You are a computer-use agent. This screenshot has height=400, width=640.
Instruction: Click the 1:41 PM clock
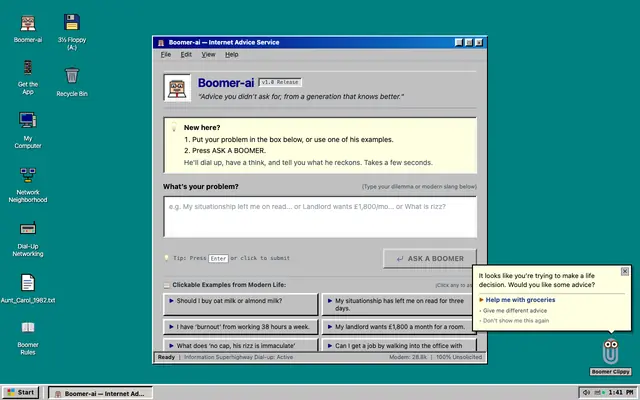click(x=621, y=393)
